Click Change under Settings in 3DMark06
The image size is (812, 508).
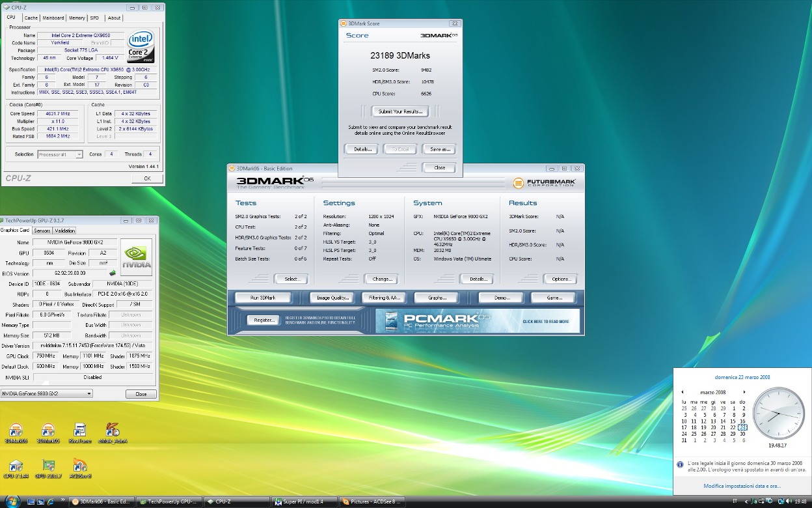coord(382,279)
